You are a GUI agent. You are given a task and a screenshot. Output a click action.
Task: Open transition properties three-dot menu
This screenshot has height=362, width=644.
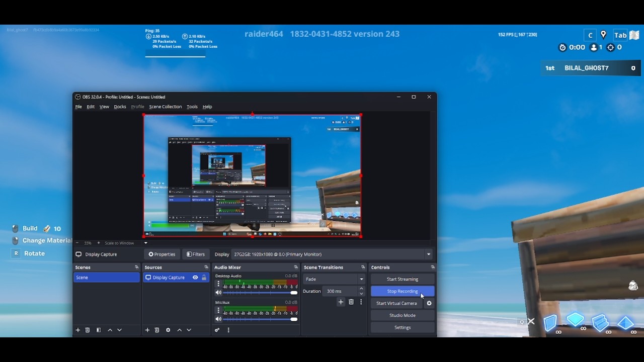[x=361, y=302]
